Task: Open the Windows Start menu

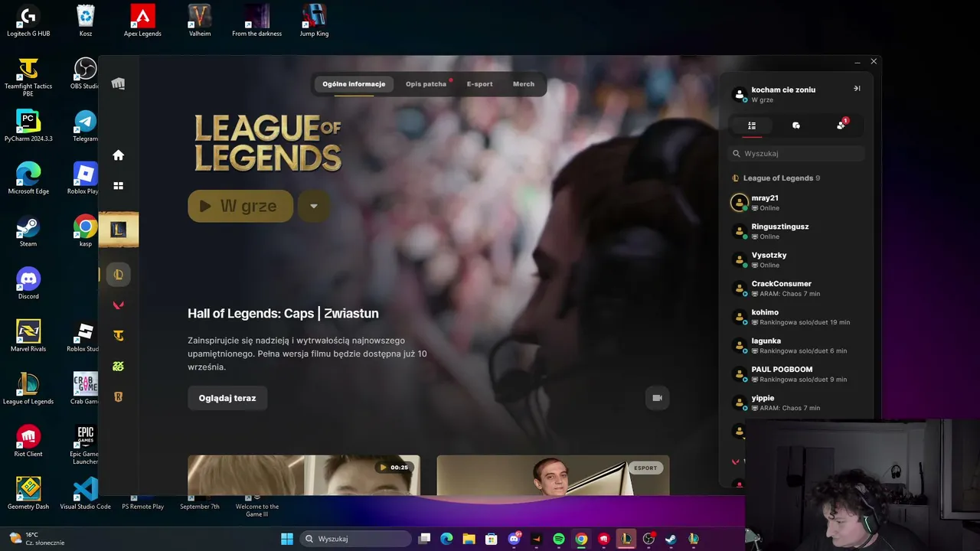Action: coord(287,539)
